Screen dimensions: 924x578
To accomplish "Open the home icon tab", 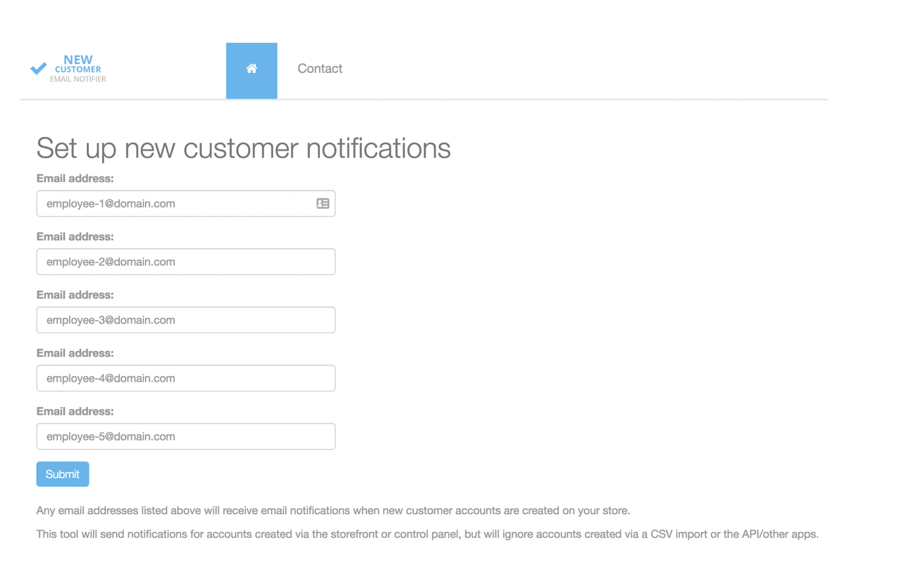I will click(251, 70).
